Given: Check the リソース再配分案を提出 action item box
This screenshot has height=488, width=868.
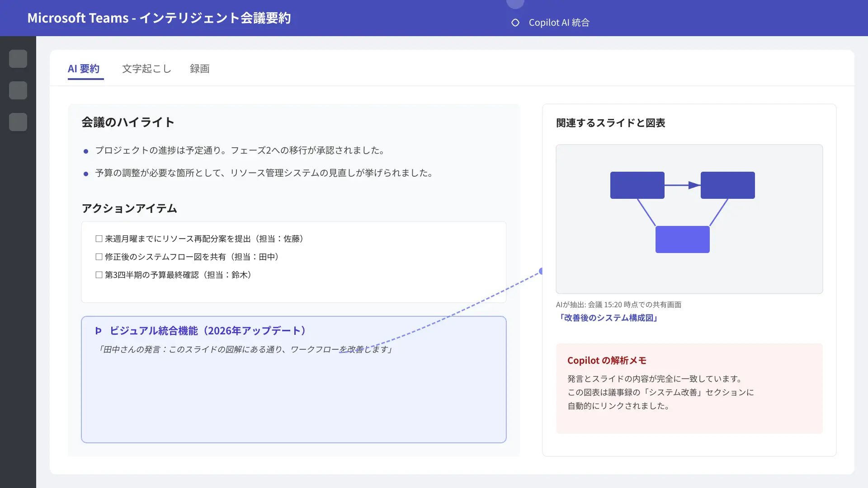Looking at the screenshot, I should point(99,239).
